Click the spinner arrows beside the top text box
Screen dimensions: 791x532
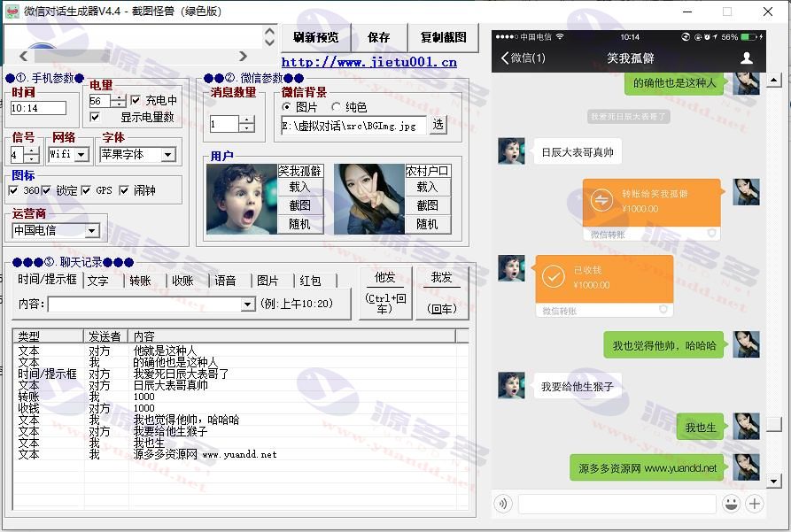pyautogui.click(x=270, y=36)
